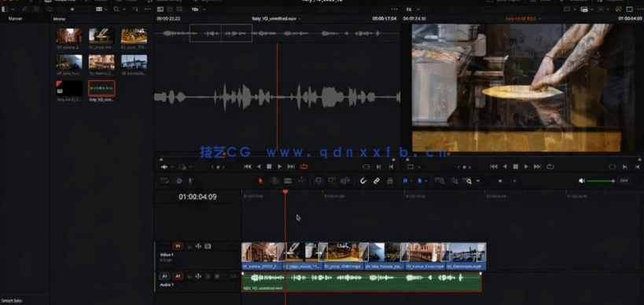Play the timeline viewer
This screenshot has width=644, height=305.
tap(526, 166)
